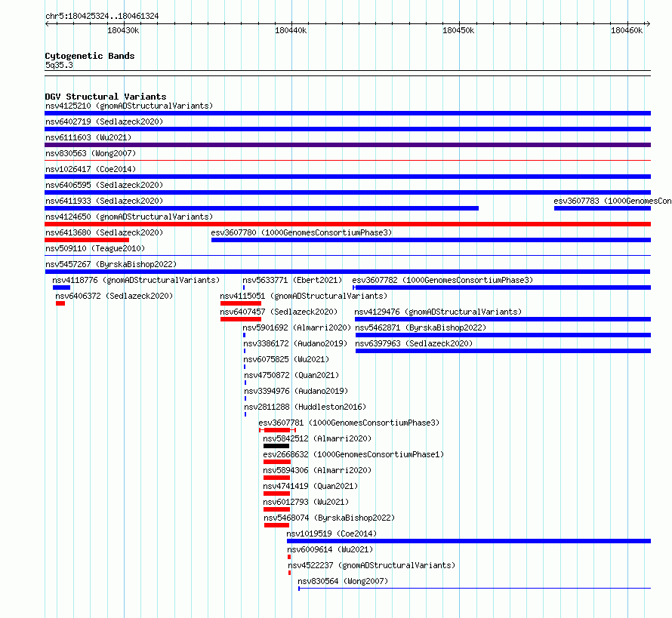This screenshot has width=672, height=618.
Task: Click the 180440k ruler tick label
Action: (291, 30)
